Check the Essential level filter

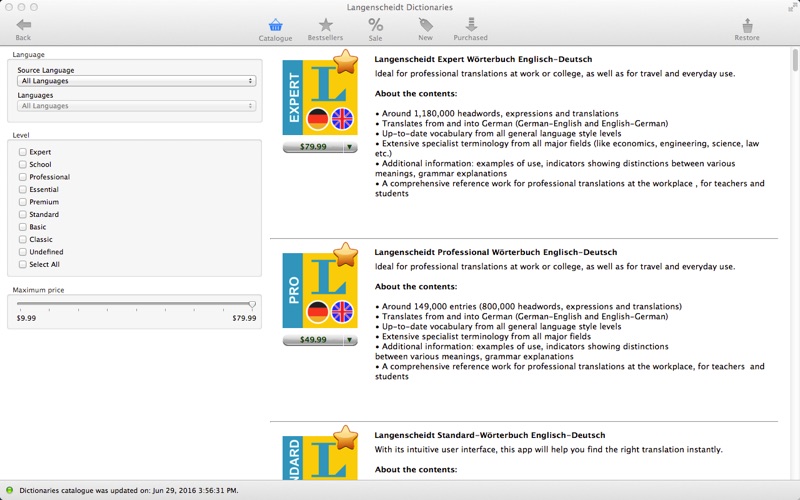[22, 189]
